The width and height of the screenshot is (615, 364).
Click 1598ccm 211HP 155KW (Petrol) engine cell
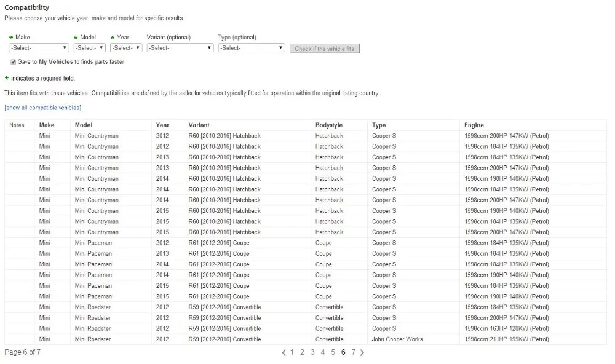coord(507,339)
